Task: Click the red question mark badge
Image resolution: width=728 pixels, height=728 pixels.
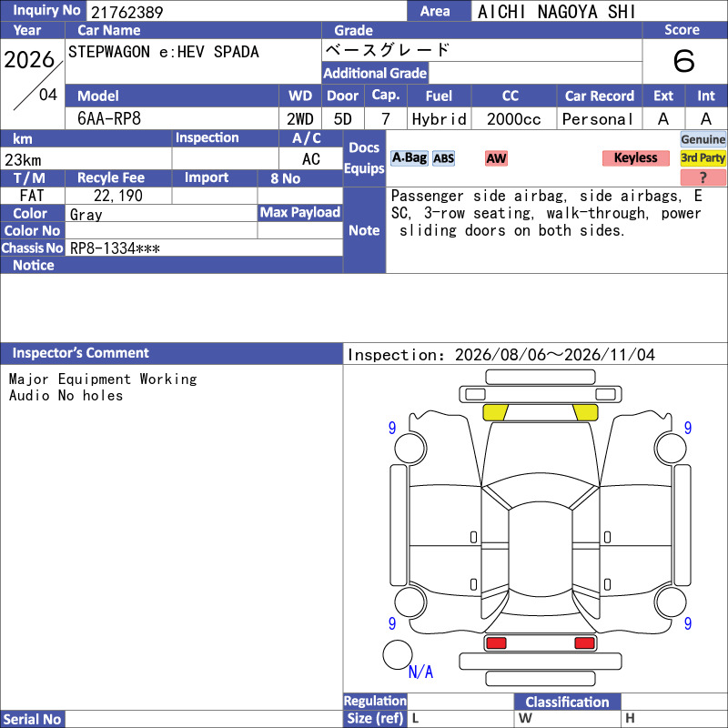Action: click(x=703, y=177)
